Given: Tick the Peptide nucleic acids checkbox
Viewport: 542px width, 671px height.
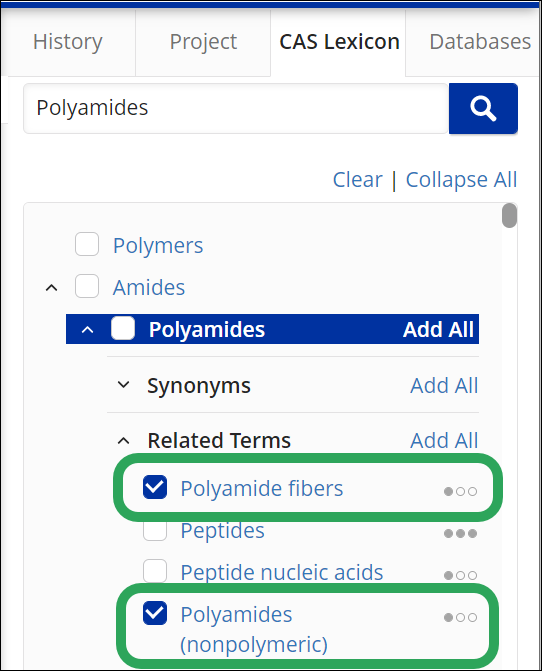Looking at the screenshot, I should 155,571.
